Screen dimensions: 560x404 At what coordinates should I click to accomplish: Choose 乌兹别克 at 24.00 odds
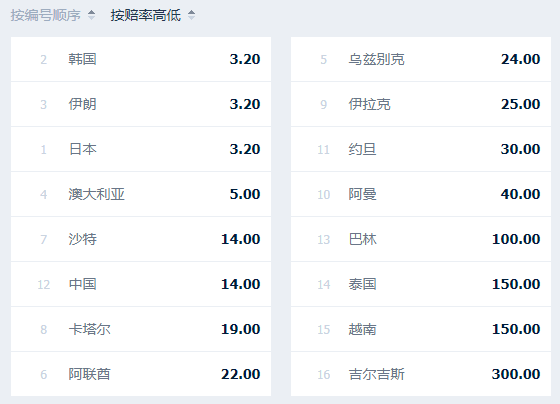(x=421, y=59)
